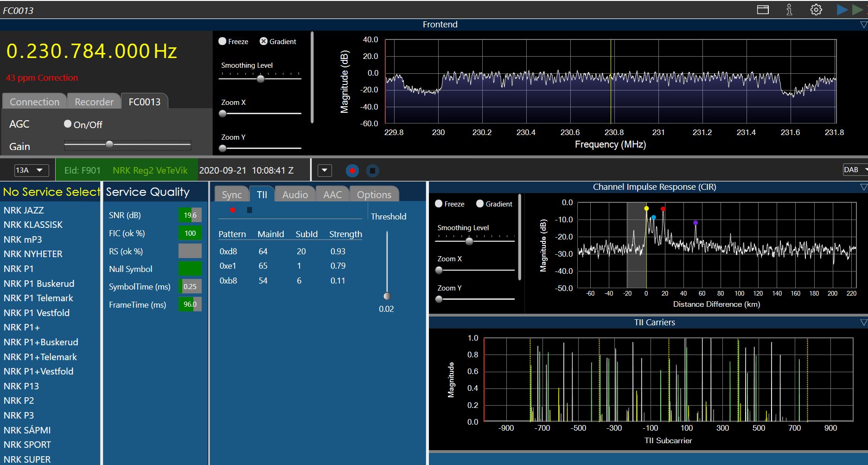Viewport: 868px width, 465px height.
Task: Click the Gain slider handle
Action: pyautogui.click(x=109, y=144)
